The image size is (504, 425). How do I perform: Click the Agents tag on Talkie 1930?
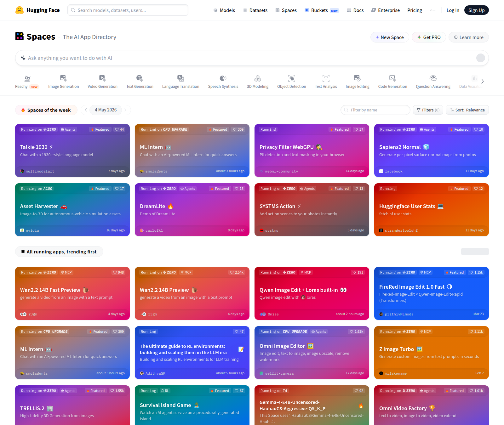(68, 129)
